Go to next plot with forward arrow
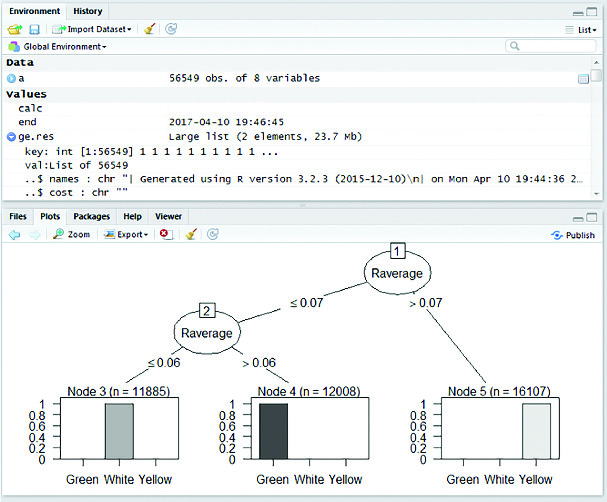This screenshot has width=607, height=502. click(x=33, y=234)
